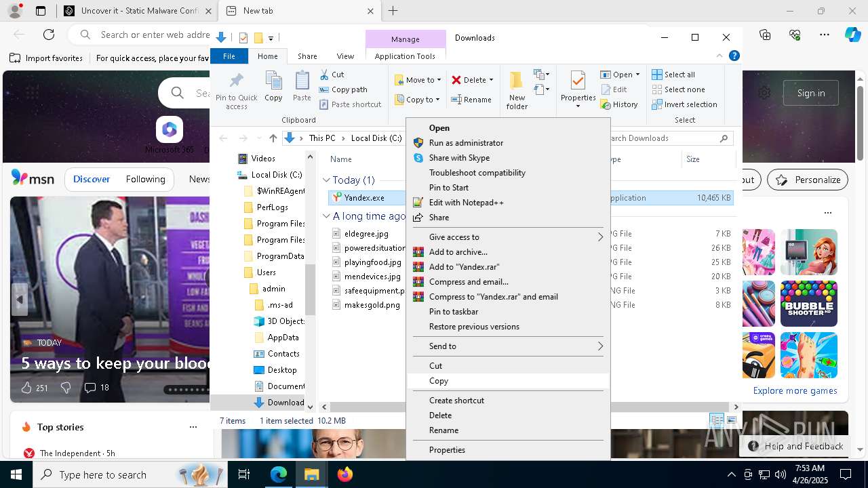The image size is (868, 488).
Task: Click Paste shortcut in ribbon
Action: [350, 104]
